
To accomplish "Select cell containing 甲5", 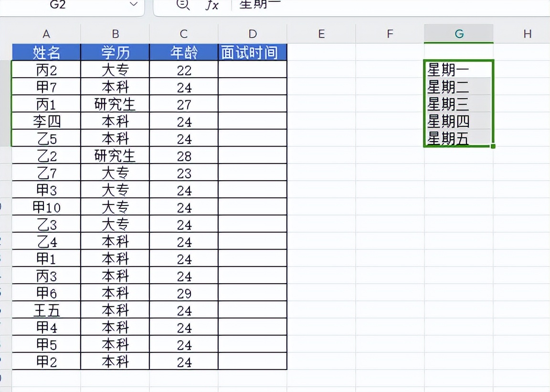I will pyautogui.click(x=46, y=344).
